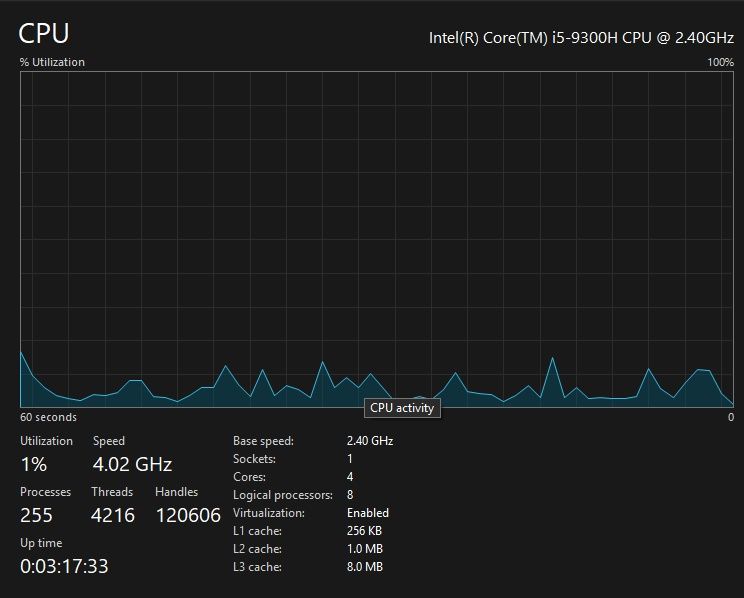The height and width of the screenshot is (598, 744).
Task: Click the 100% axis label
Action: 721,62
